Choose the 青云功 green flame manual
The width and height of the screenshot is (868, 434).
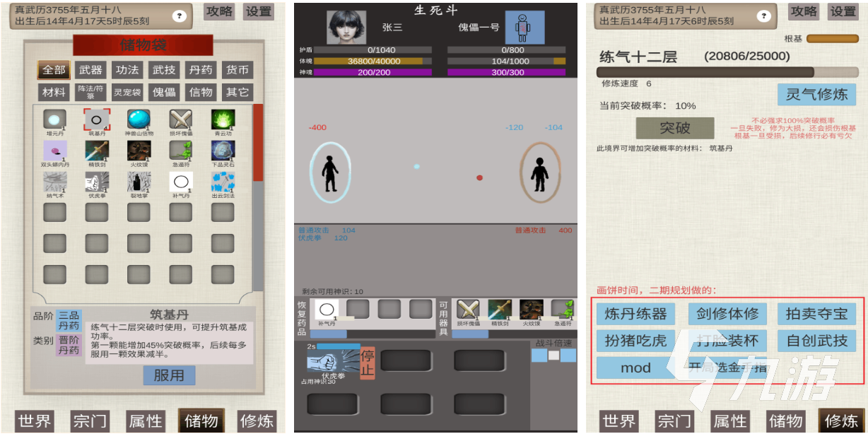tap(223, 119)
